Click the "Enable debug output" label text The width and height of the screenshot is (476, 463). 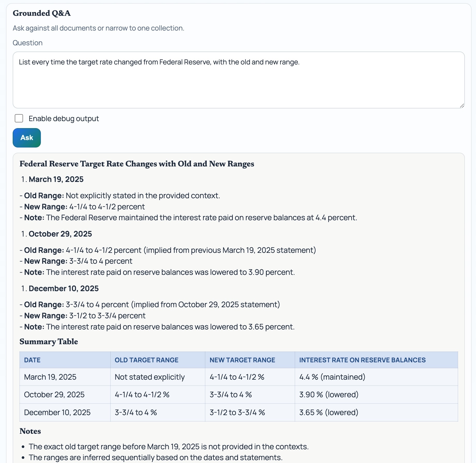pyautogui.click(x=64, y=119)
